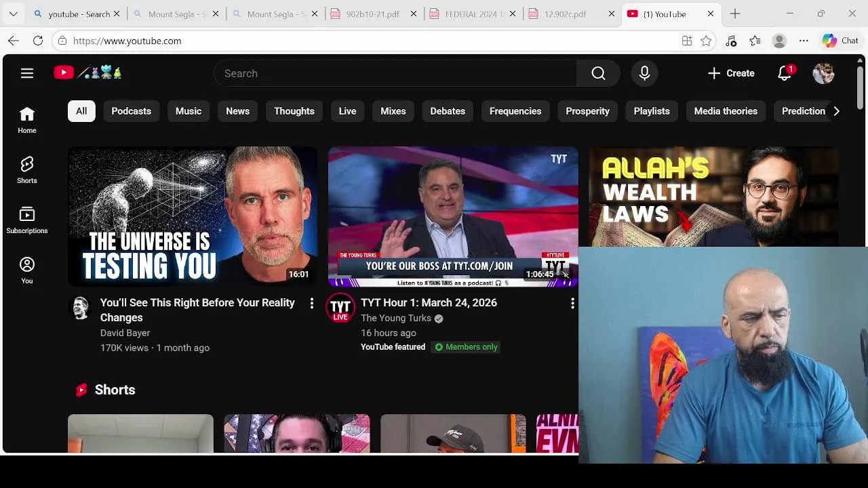Switch to the youtube - Search tab
This screenshot has height=488, width=868.
[x=78, y=14]
